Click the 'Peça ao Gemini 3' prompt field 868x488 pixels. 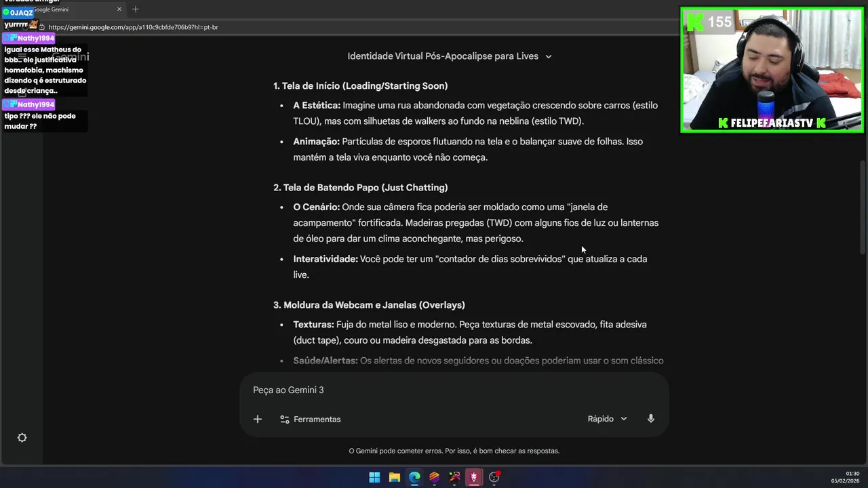[288, 390]
